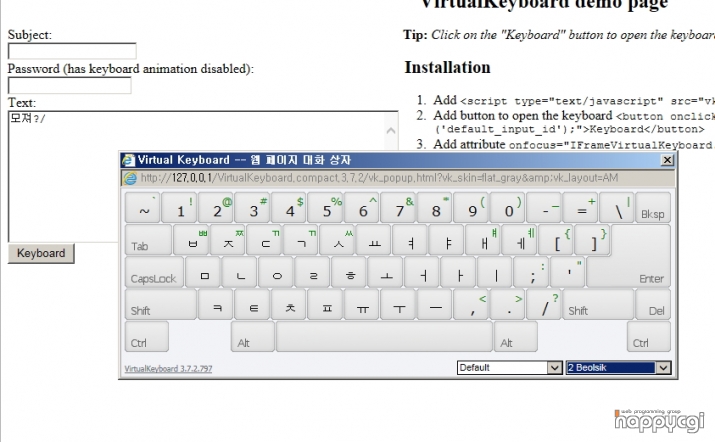Tap the ㅜ key
The width and height of the screenshot is (715, 442).
398,304
